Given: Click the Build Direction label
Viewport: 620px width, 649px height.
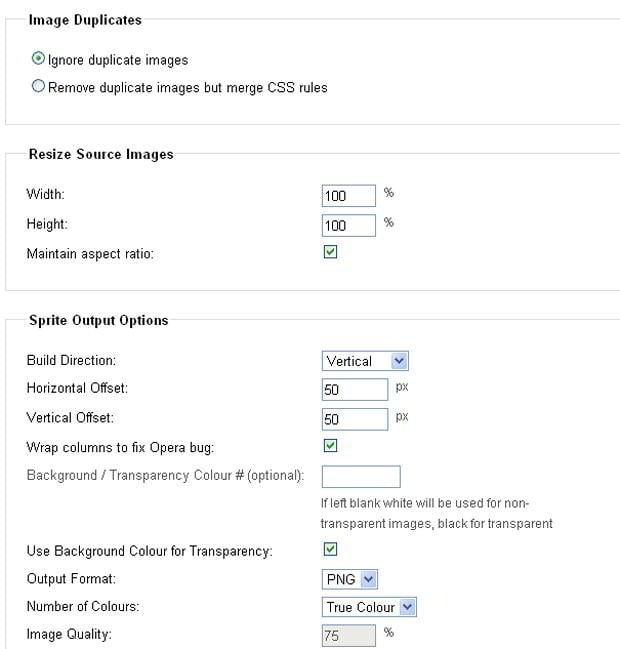Looking at the screenshot, I should coord(71,360).
